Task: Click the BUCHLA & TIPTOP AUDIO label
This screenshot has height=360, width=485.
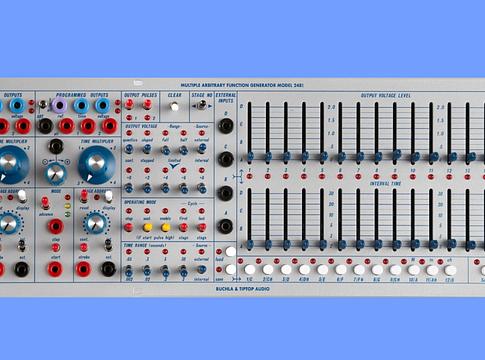Action: click(243, 289)
